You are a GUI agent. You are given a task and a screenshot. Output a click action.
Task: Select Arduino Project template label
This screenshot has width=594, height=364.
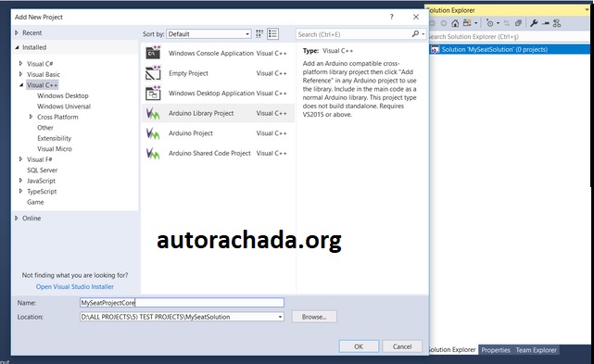point(191,133)
